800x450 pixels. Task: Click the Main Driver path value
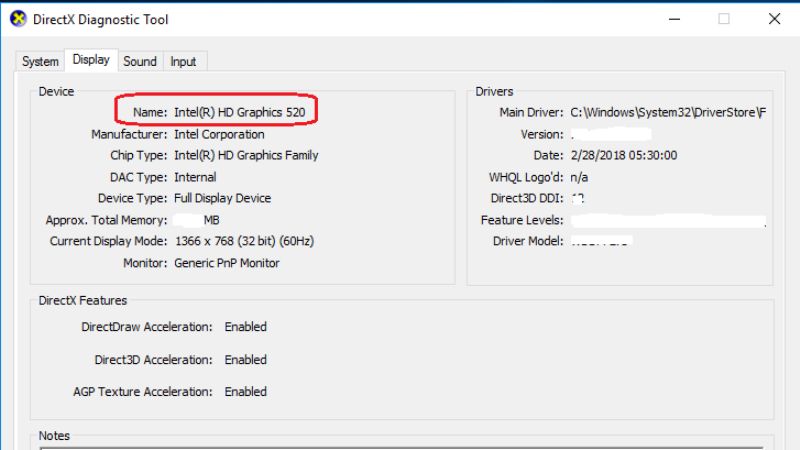[x=668, y=112]
